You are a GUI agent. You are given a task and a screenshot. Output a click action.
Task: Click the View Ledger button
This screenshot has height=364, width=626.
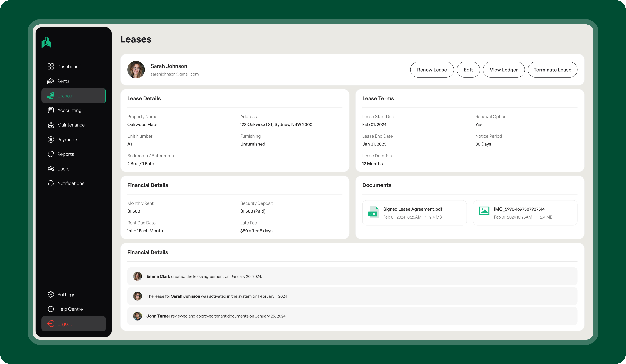(x=504, y=70)
